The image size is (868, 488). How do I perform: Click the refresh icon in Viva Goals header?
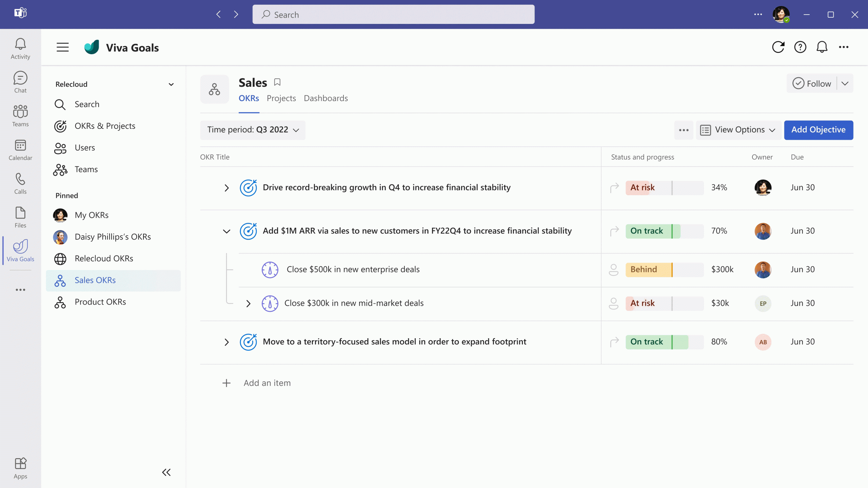point(778,47)
